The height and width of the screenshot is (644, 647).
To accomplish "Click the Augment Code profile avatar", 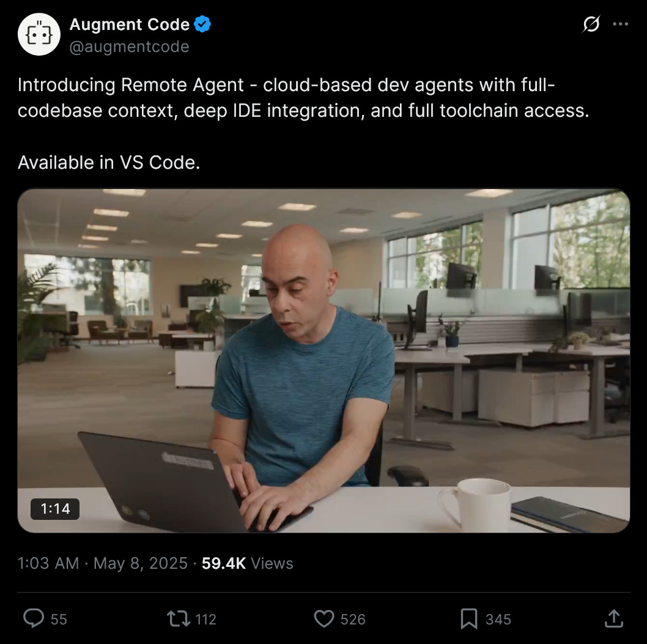I will click(39, 34).
